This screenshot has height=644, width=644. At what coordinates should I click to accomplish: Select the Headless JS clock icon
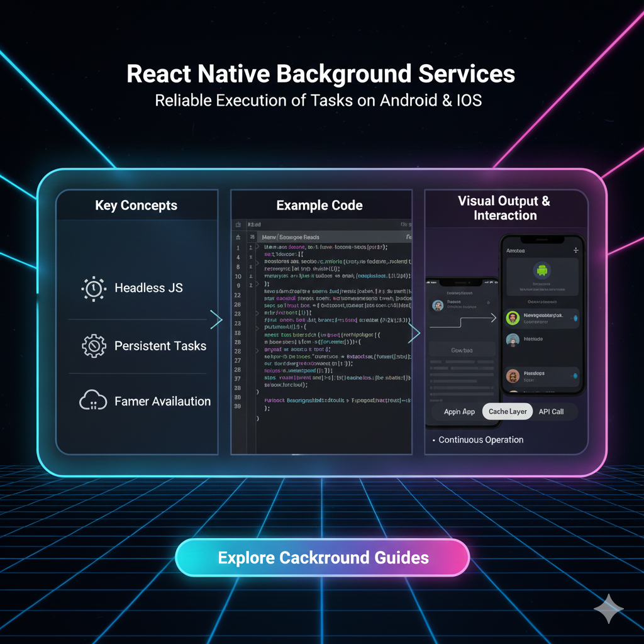click(93, 288)
